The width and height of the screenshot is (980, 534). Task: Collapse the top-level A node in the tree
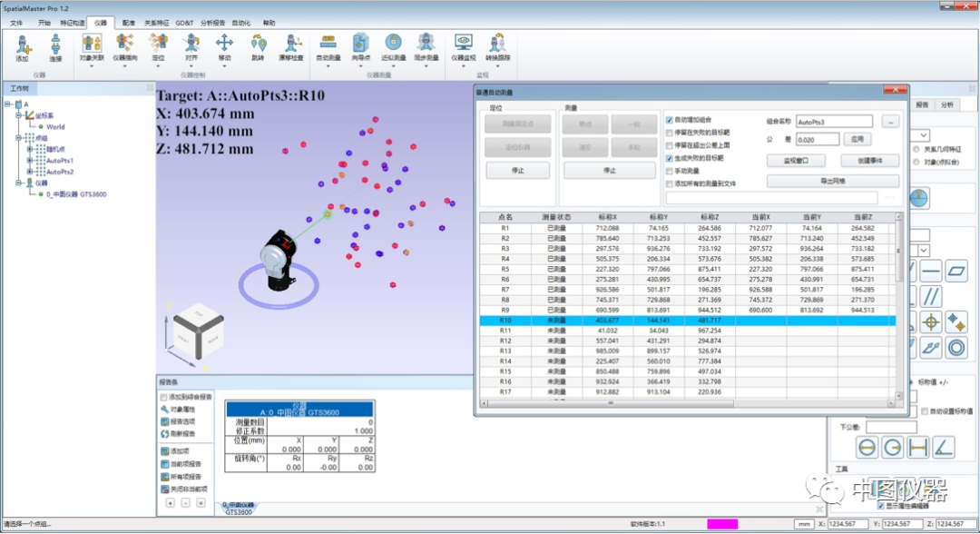(x=8, y=104)
